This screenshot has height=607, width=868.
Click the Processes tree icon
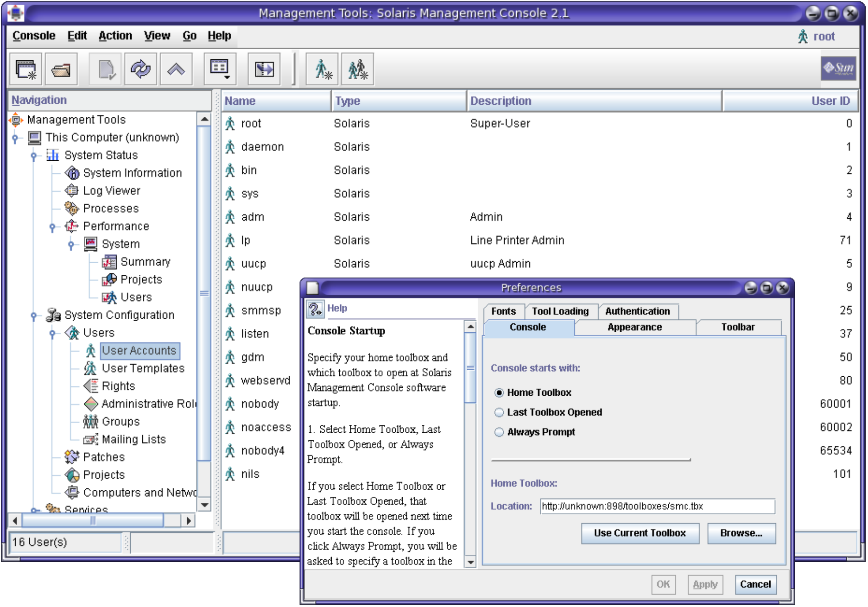[72, 209]
